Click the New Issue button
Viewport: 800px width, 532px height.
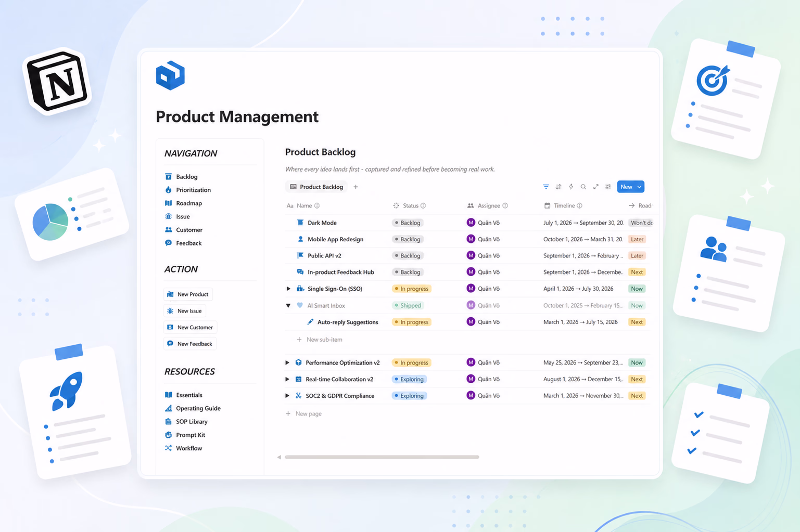[185, 311]
